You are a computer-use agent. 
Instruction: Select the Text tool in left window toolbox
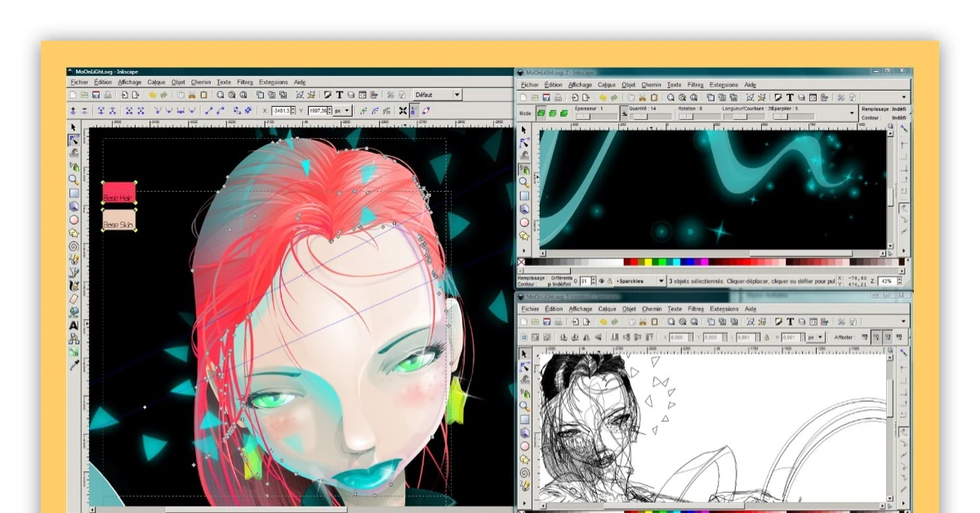(73, 324)
